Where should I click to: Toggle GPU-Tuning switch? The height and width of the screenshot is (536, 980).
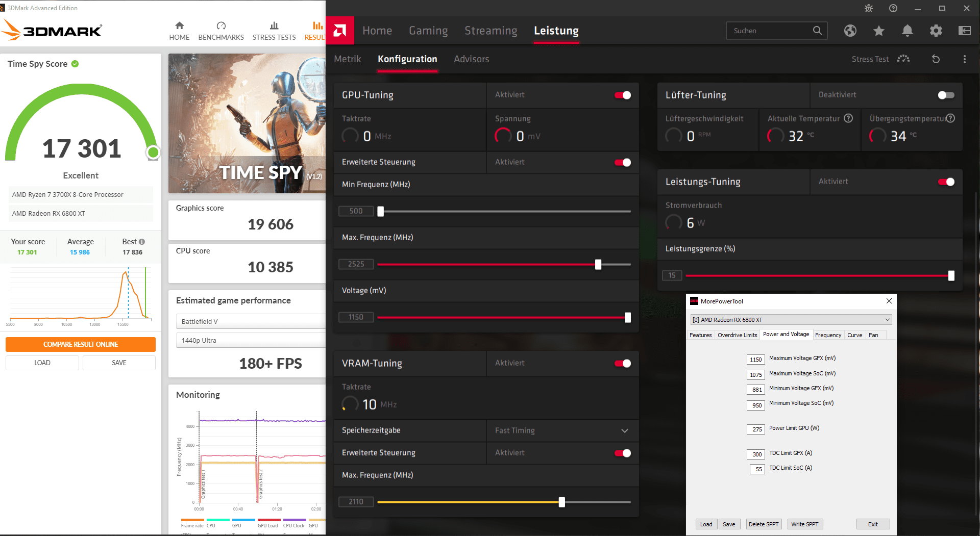coord(623,95)
